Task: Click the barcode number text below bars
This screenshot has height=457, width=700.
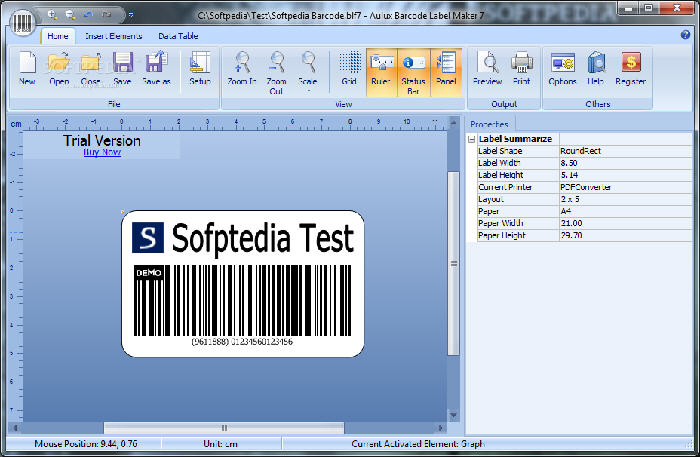Action: pos(242,342)
